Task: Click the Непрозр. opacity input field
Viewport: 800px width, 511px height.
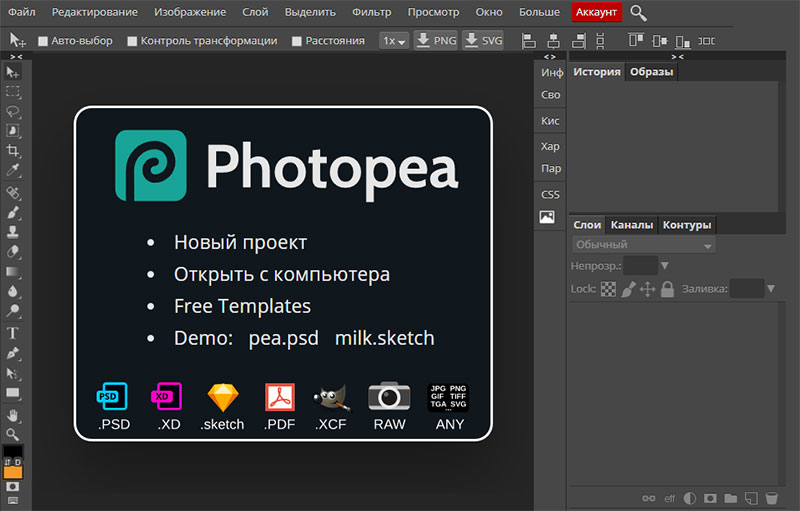Action: point(640,266)
